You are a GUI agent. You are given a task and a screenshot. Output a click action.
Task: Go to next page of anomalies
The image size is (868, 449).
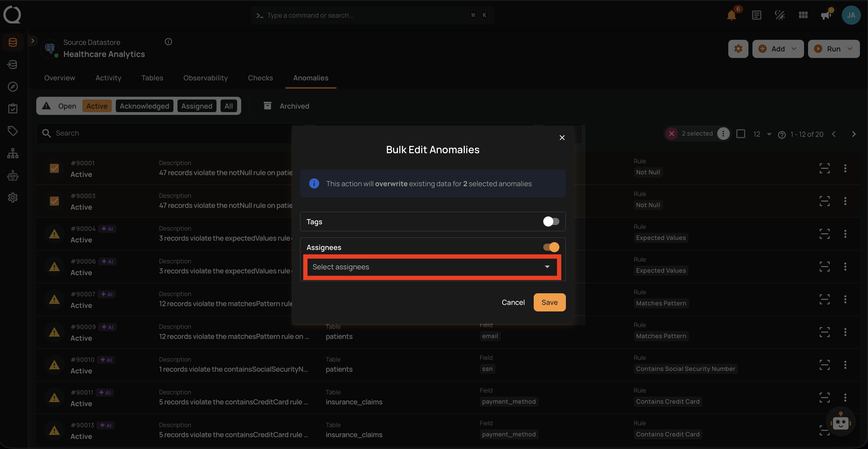pos(854,134)
